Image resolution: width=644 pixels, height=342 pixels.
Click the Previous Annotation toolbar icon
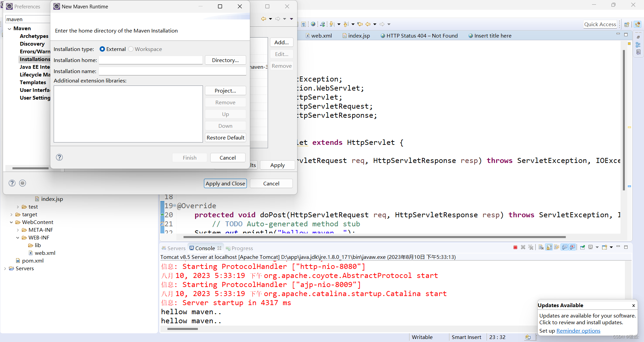click(346, 24)
